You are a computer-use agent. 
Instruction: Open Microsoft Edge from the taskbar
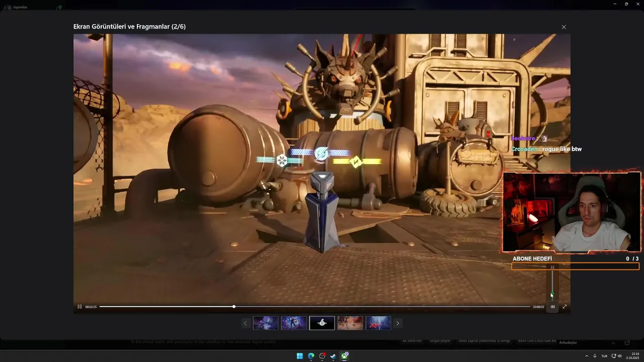[x=311, y=356]
